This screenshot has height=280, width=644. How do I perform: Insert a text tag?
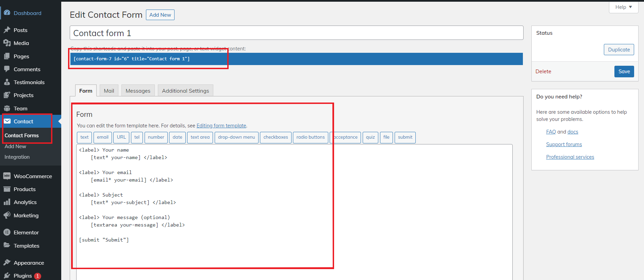(x=84, y=137)
